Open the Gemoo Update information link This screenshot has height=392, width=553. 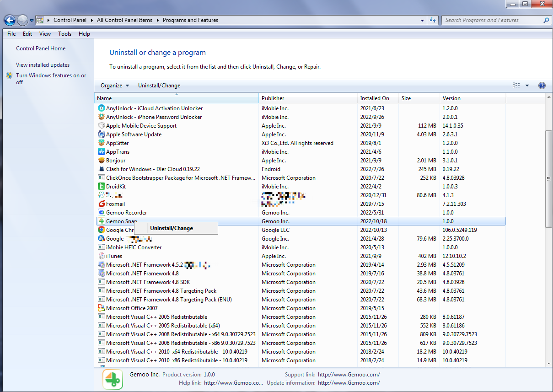pos(349,383)
